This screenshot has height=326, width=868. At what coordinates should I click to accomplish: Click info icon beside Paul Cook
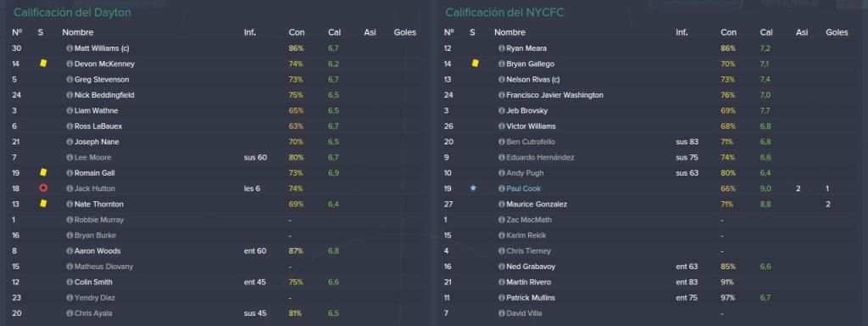pyautogui.click(x=501, y=188)
